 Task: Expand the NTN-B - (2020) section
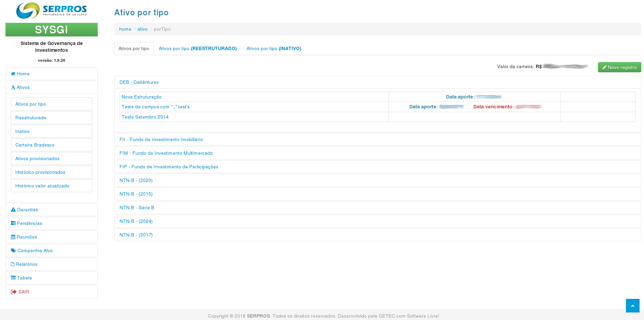[136, 180]
